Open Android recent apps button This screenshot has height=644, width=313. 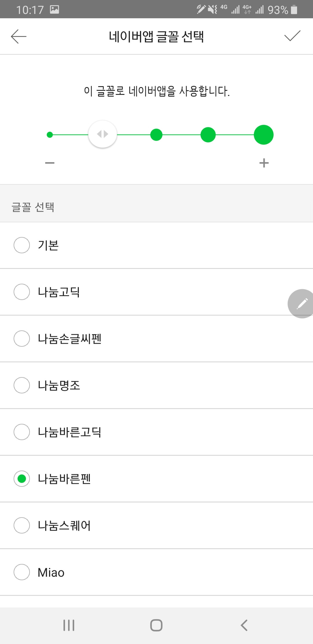[69, 625]
